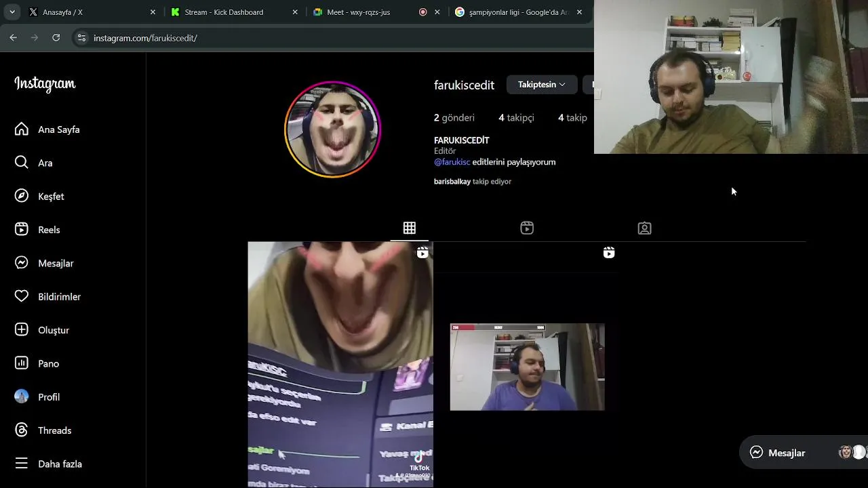This screenshot has width=868, height=488.
Task: Switch to the tagged photos tab
Action: pos(645,228)
